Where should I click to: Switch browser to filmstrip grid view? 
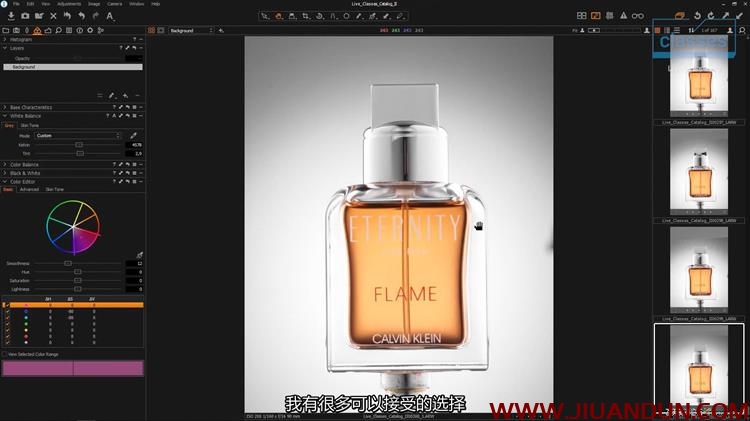pos(657,31)
